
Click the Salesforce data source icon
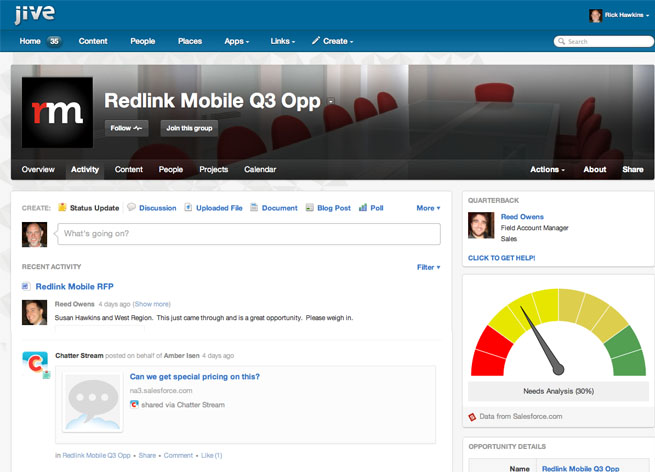[x=472, y=416]
